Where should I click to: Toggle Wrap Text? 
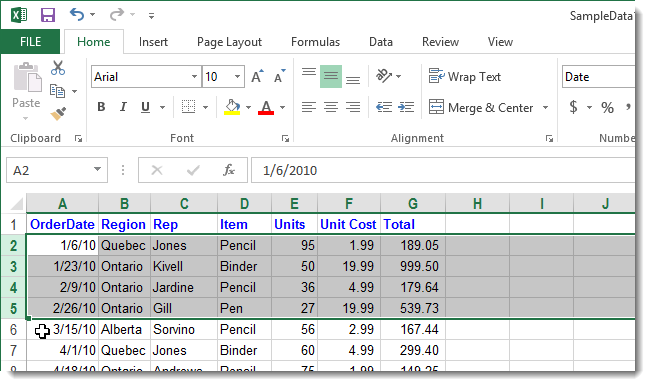[465, 77]
